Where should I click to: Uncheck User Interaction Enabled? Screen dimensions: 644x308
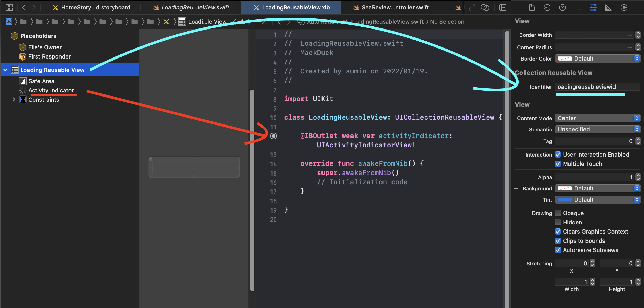pos(558,155)
